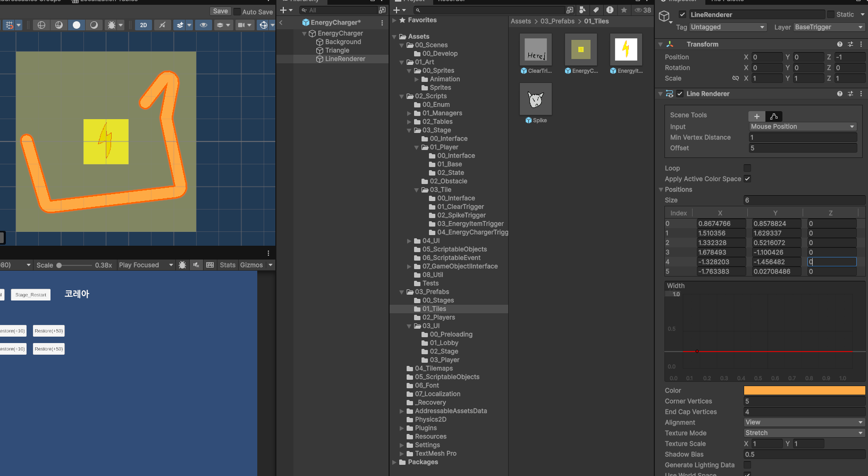Click Project search by import log icon
The width and height of the screenshot is (868, 476).
pos(610,10)
